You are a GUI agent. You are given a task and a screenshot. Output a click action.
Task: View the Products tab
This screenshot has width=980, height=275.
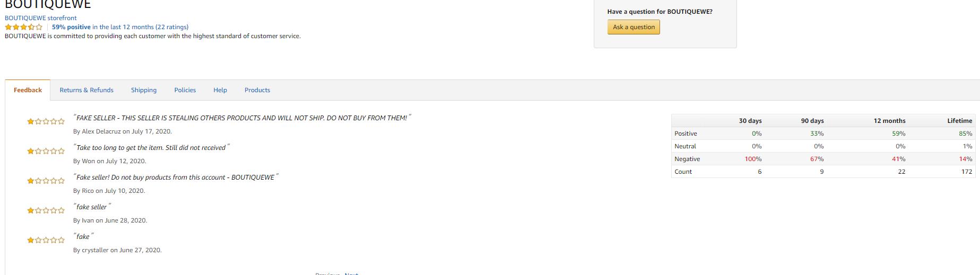(257, 90)
